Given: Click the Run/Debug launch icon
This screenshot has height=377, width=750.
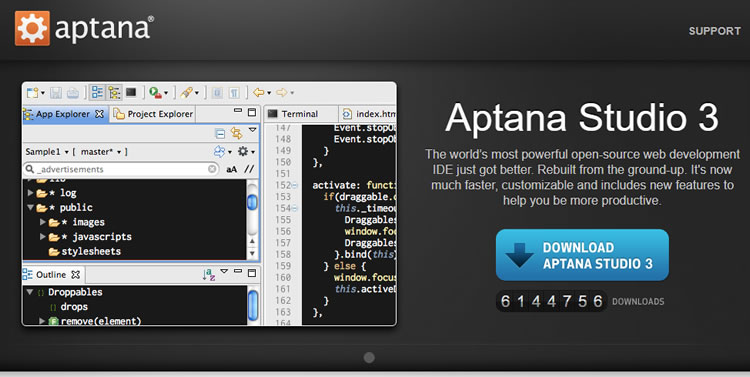Looking at the screenshot, I should pyautogui.click(x=155, y=92).
